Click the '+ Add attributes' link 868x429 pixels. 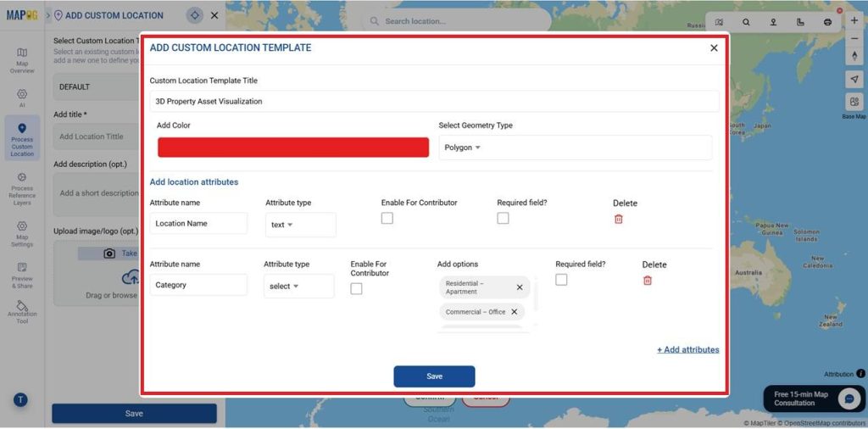(x=688, y=350)
